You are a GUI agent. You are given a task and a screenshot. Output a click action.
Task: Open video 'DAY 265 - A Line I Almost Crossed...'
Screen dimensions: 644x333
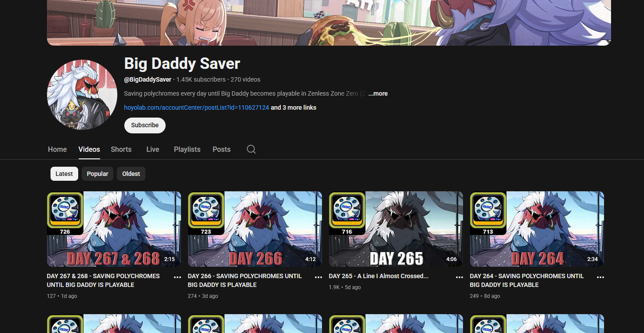[x=379, y=276]
